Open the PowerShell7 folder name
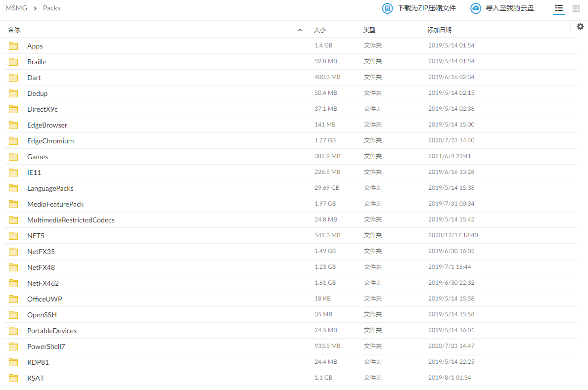Image resolution: width=588 pixels, height=390 pixels. pos(46,347)
